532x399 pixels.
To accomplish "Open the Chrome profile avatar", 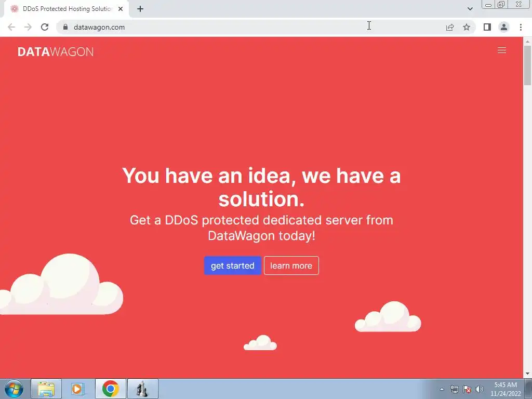I will click(x=503, y=27).
